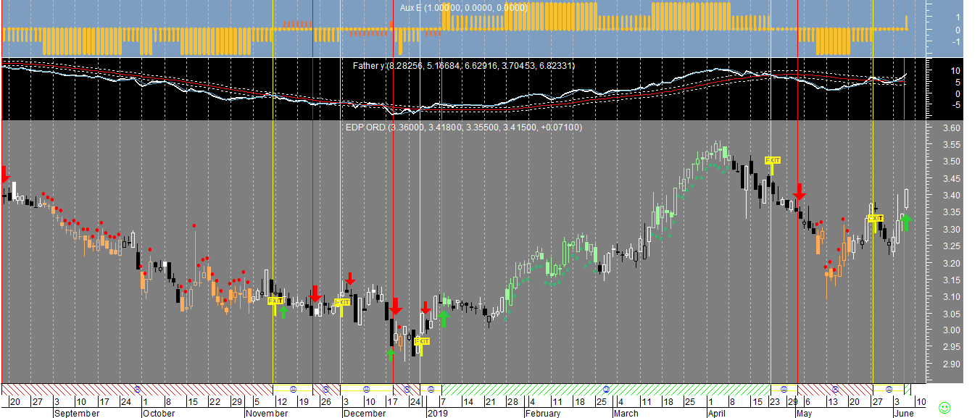Click the EXIT label near May 27
980x418 pixels.
pyautogui.click(x=876, y=218)
